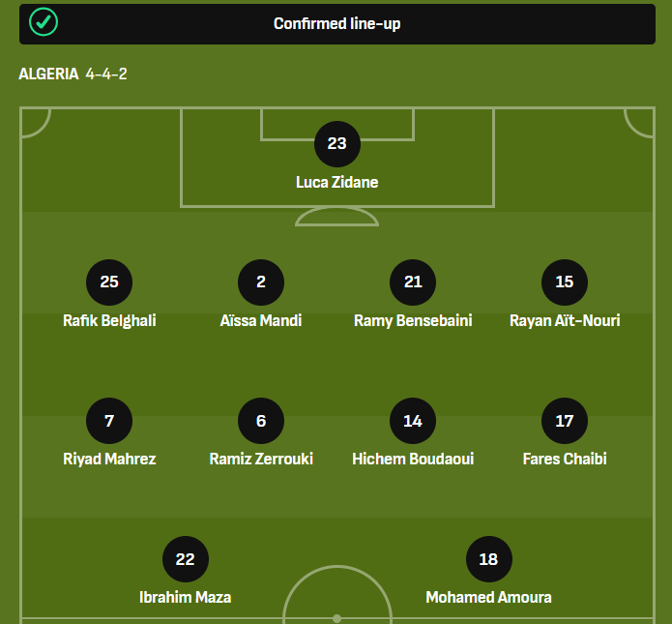Click the number 15 player badge
Screen dimensions: 672x624
565,282
